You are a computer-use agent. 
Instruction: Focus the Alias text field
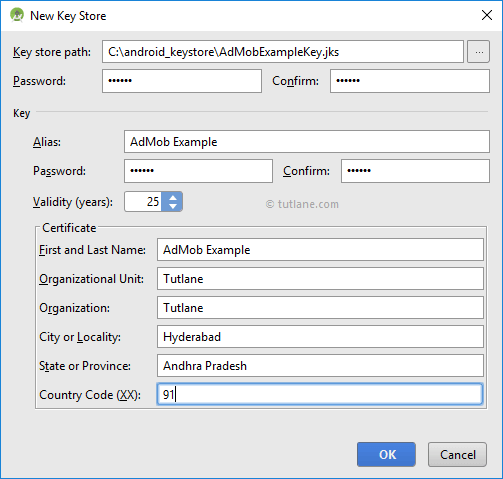pos(307,142)
